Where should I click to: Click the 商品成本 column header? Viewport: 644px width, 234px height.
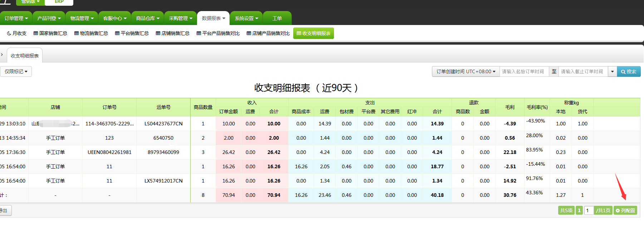(x=301, y=112)
